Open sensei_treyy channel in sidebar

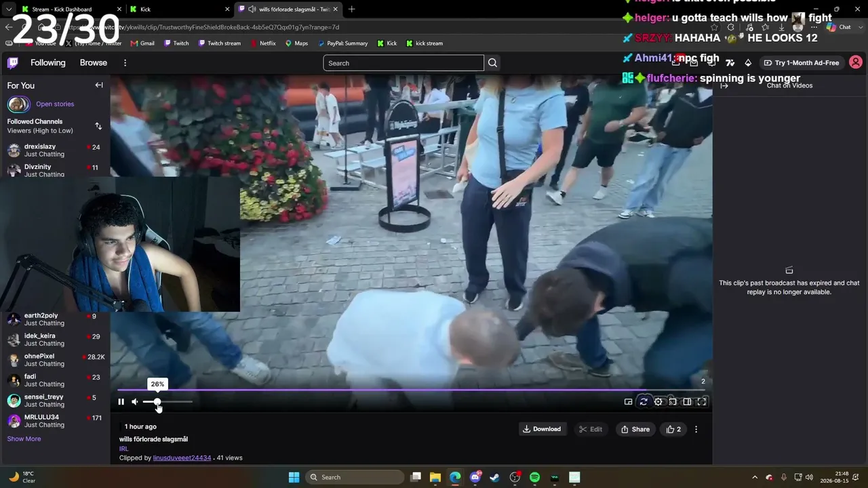pos(54,401)
